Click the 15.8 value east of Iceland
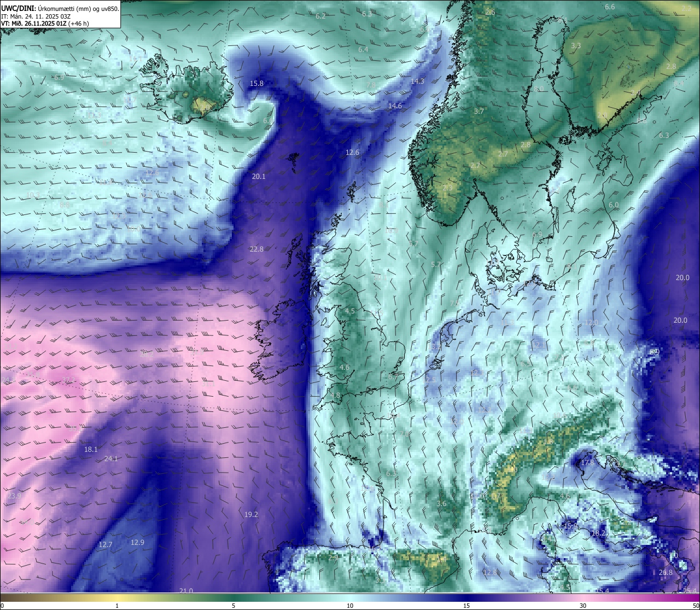Viewport: 700px width, 610px height. (x=256, y=83)
